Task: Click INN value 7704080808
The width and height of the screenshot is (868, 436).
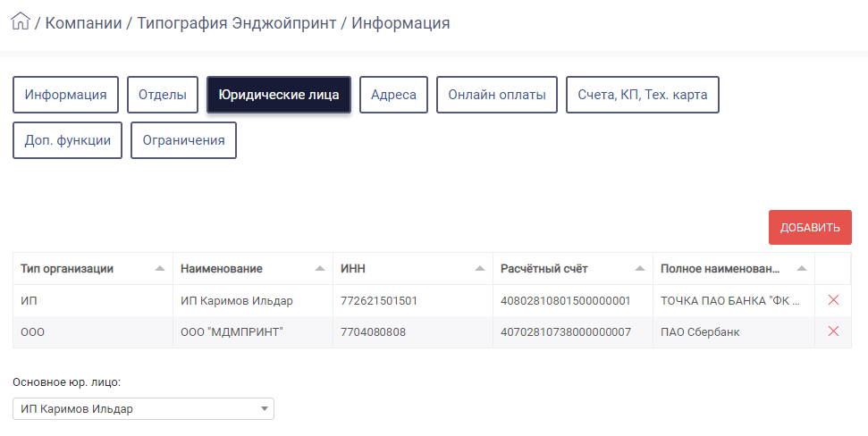Action: 373,332
